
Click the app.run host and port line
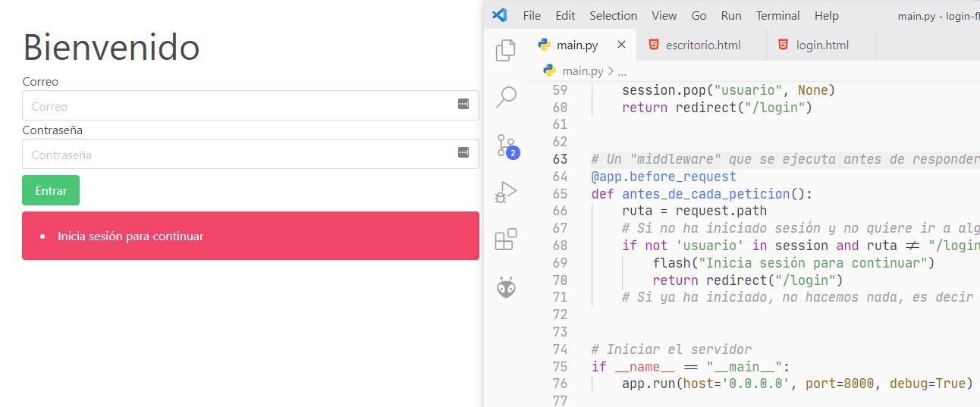tap(797, 383)
